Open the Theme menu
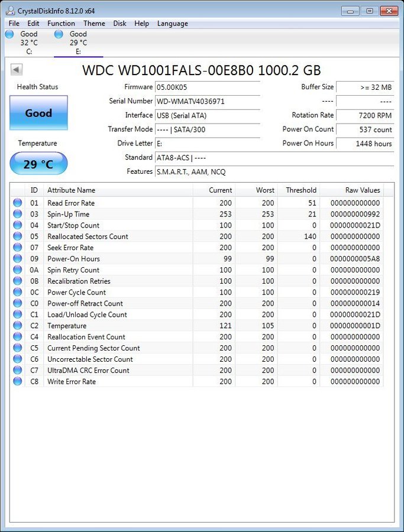 (94, 24)
